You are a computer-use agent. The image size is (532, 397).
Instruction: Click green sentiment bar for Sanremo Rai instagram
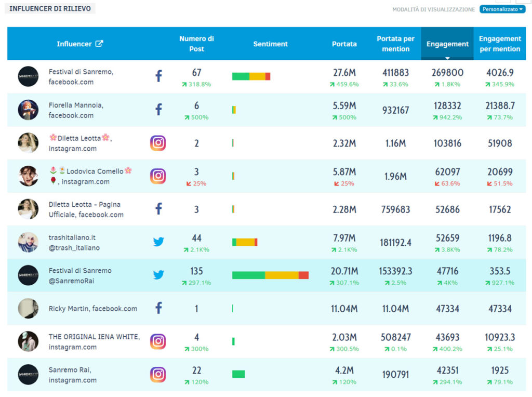pyautogui.click(x=238, y=374)
